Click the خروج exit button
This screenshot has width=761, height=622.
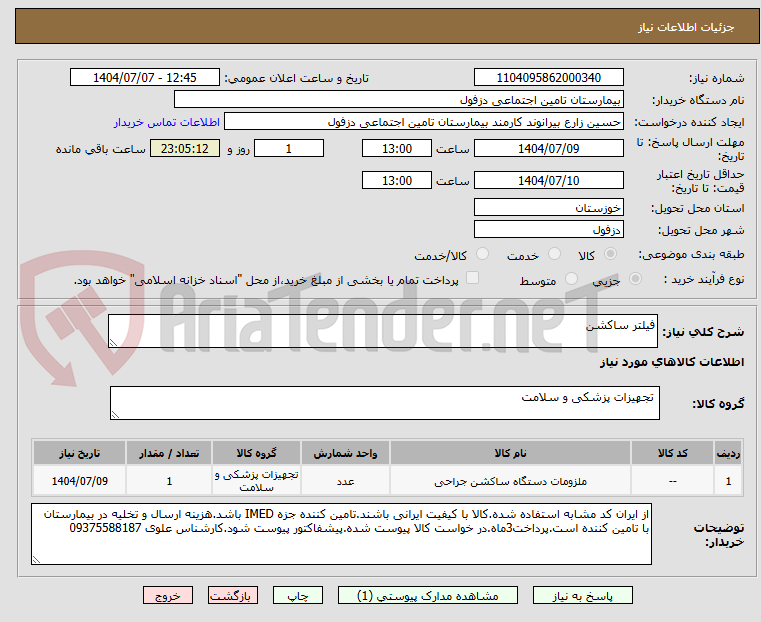tap(168, 595)
